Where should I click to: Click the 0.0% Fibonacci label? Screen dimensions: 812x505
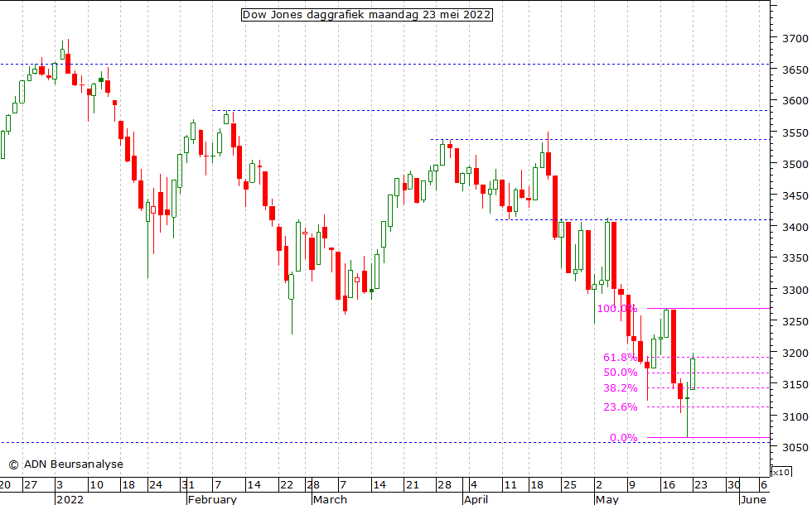(623, 438)
